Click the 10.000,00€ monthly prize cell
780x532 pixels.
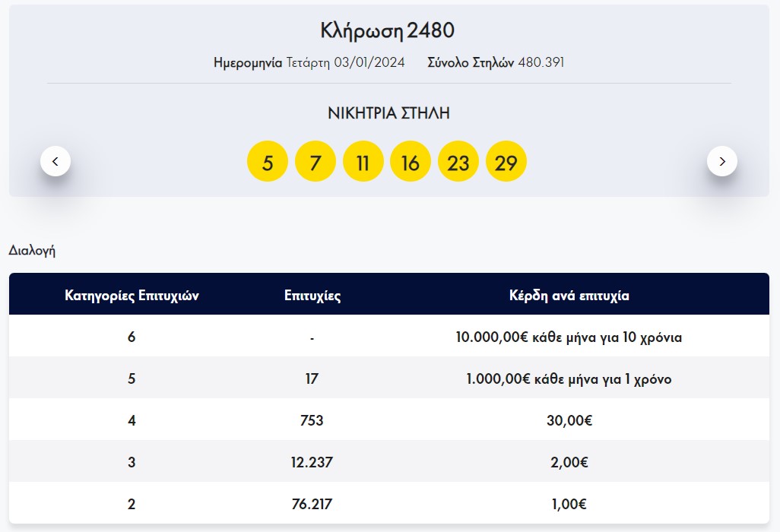tap(569, 337)
